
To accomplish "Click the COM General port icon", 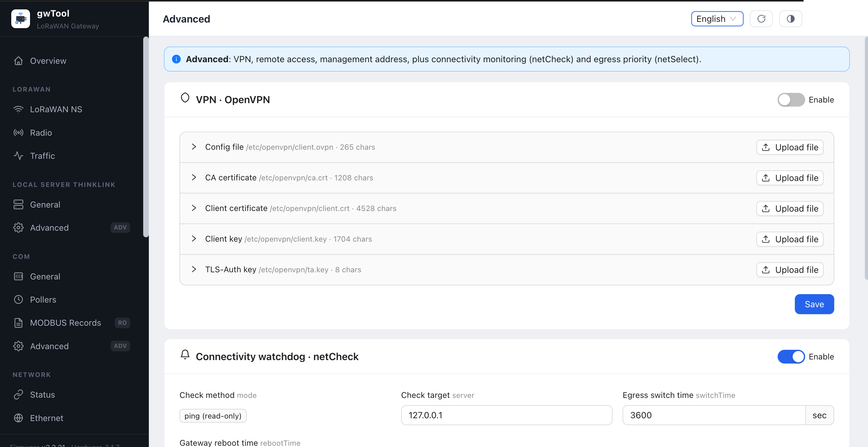I will click(18, 276).
